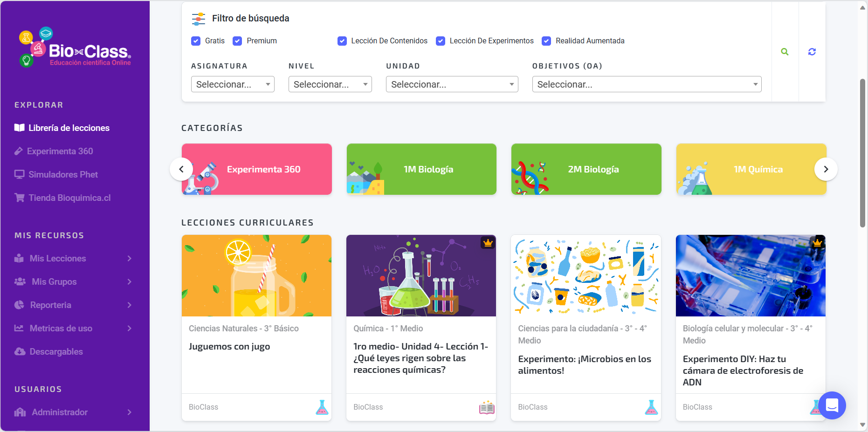This screenshot has width=868, height=432.
Task: Select the 1M Biología category
Action: click(421, 169)
